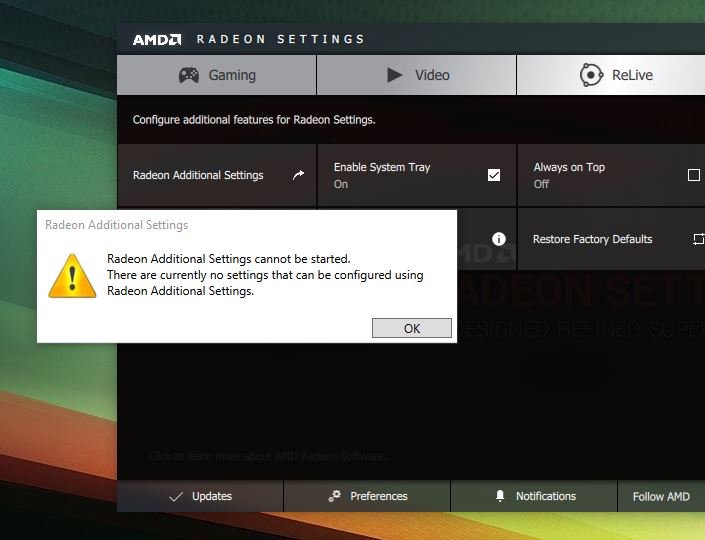
Task: Open the Gaming tab
Action: 217,75
